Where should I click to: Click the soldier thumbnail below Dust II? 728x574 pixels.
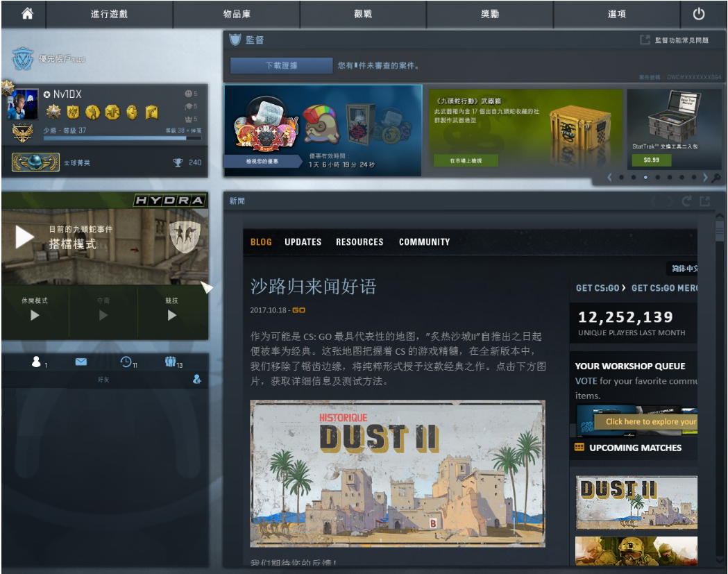coord(636,551)
